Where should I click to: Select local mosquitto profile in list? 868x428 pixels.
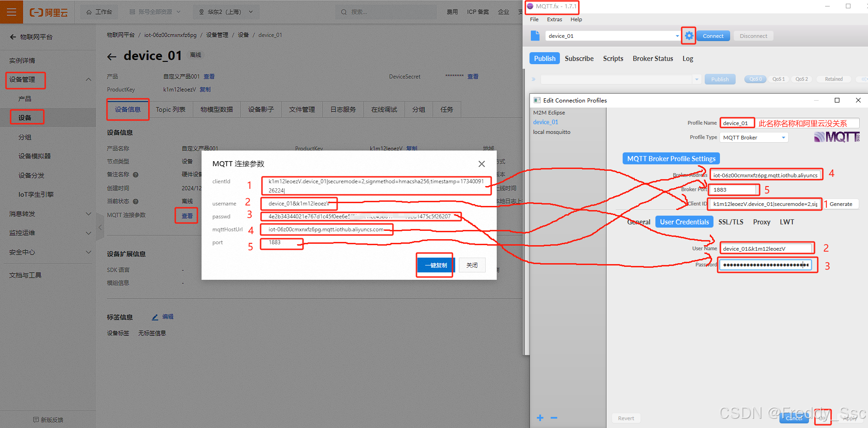(552, 132)
